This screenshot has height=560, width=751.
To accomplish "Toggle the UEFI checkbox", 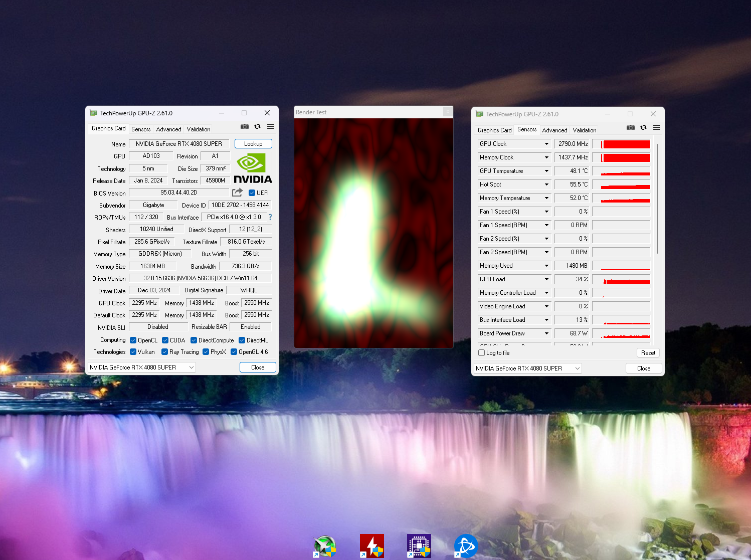I will point(252,193).
